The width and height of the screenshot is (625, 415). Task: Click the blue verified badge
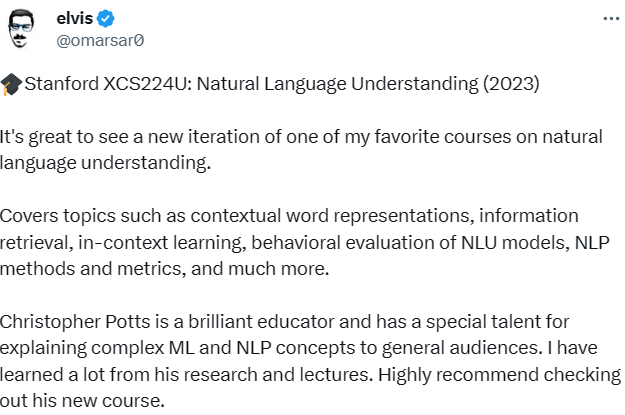click(106, 19)
